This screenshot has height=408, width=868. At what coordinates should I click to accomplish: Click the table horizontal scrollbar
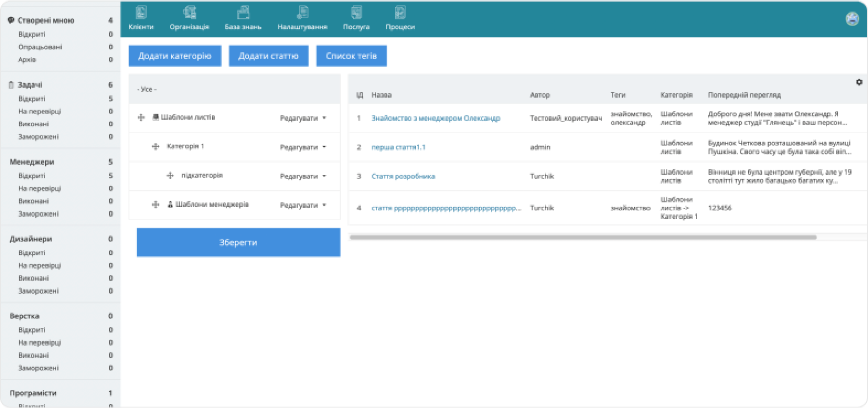point(583,237)
